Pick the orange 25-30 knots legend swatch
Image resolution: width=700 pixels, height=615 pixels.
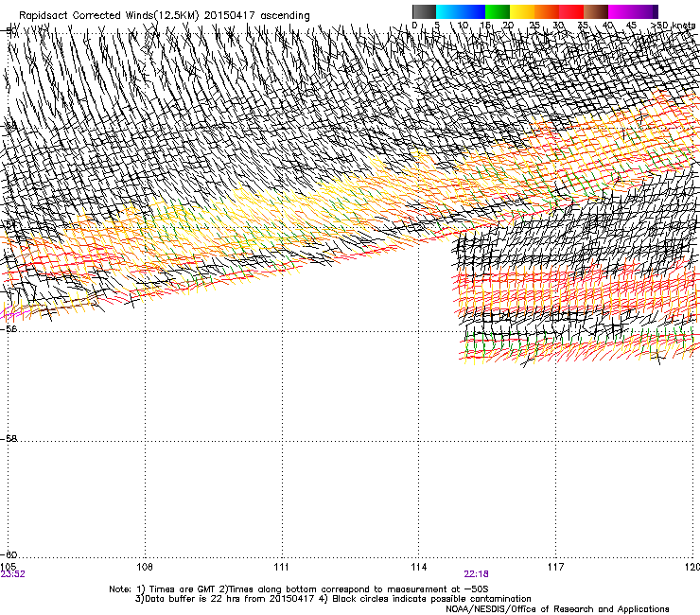[547, 11]
